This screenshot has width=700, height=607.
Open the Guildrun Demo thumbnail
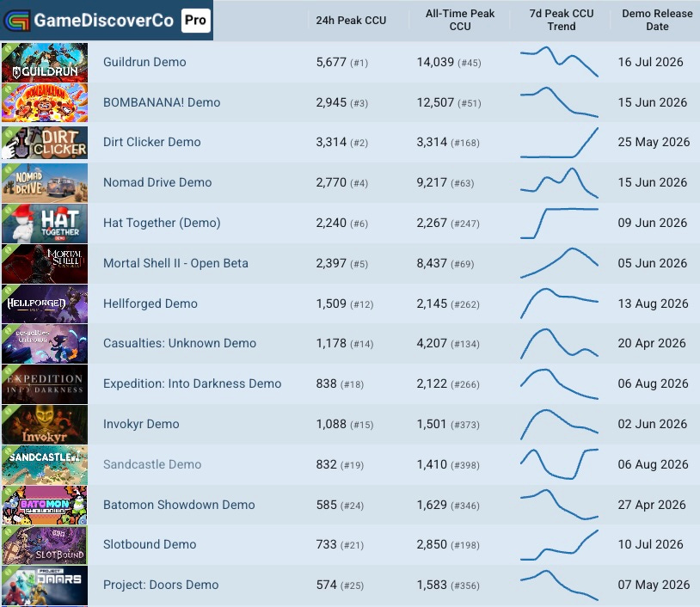click(x=45, y=63)
